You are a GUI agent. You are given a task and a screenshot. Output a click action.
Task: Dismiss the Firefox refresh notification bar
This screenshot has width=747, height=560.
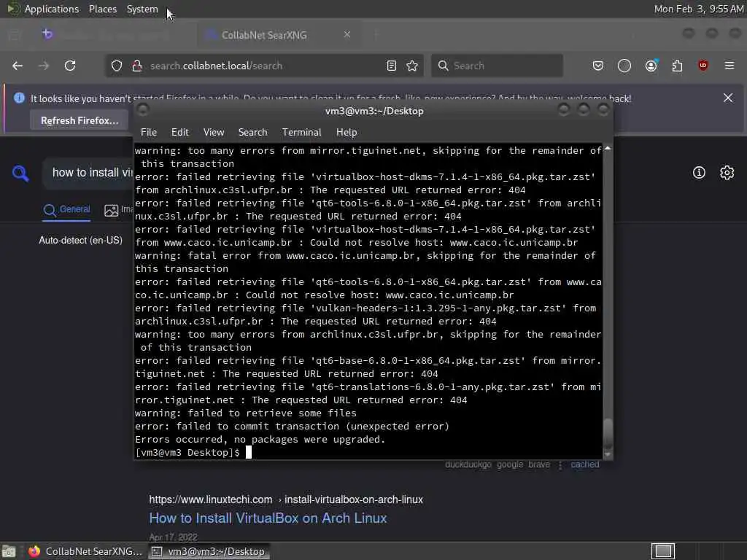tap(728, 98)
